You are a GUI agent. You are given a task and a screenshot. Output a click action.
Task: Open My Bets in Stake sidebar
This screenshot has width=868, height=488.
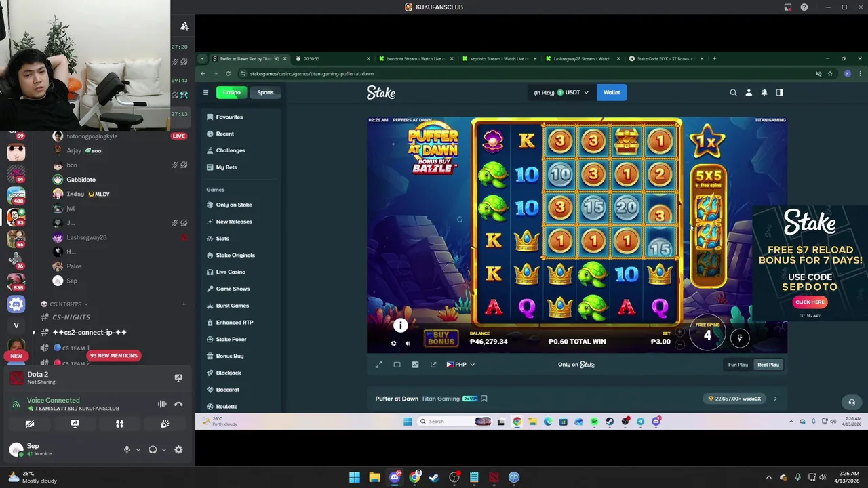(226, 167)
